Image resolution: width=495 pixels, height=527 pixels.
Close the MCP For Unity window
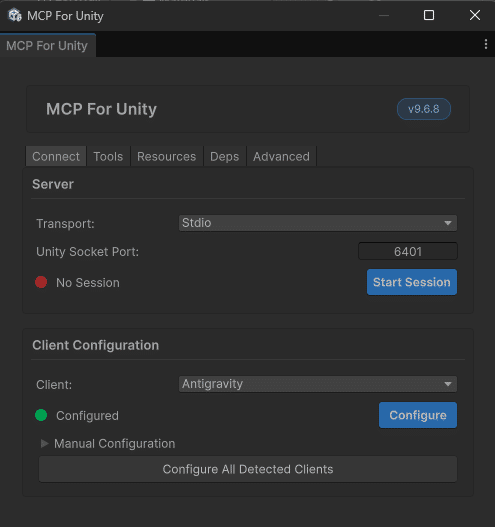(x=475, y=15)
